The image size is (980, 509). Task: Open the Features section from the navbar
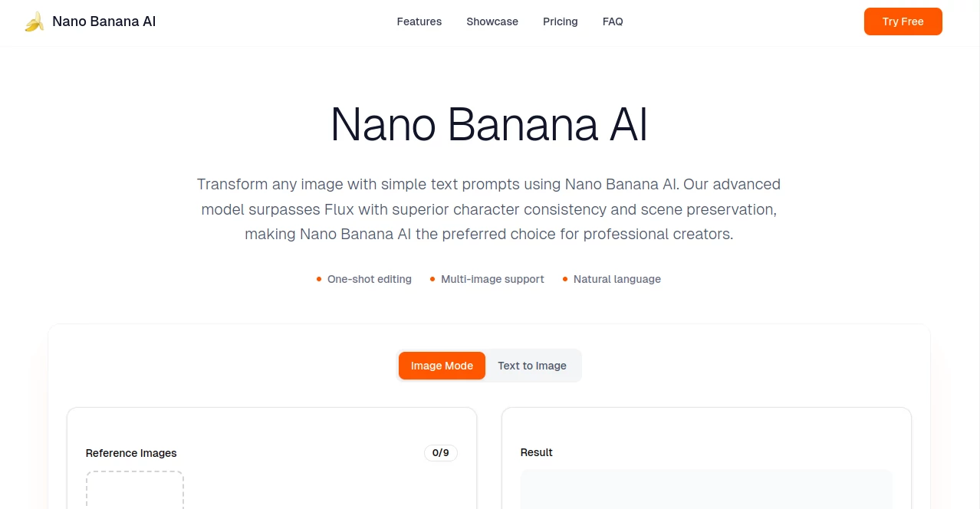click(x=419, y=21)
